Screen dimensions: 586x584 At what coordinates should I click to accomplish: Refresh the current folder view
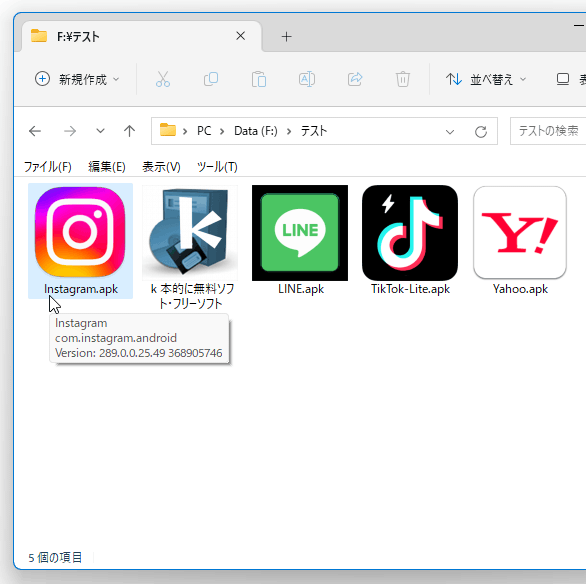tap(481, 132)
